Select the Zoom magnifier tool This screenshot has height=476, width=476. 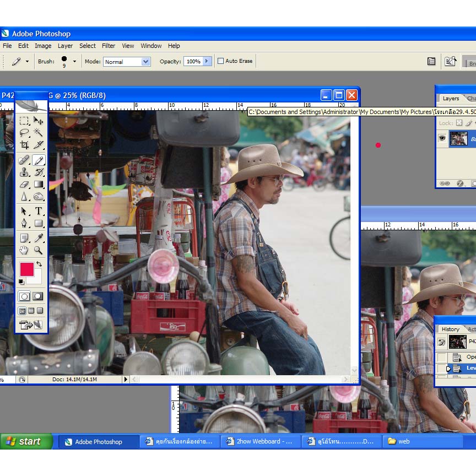(39, 251)
